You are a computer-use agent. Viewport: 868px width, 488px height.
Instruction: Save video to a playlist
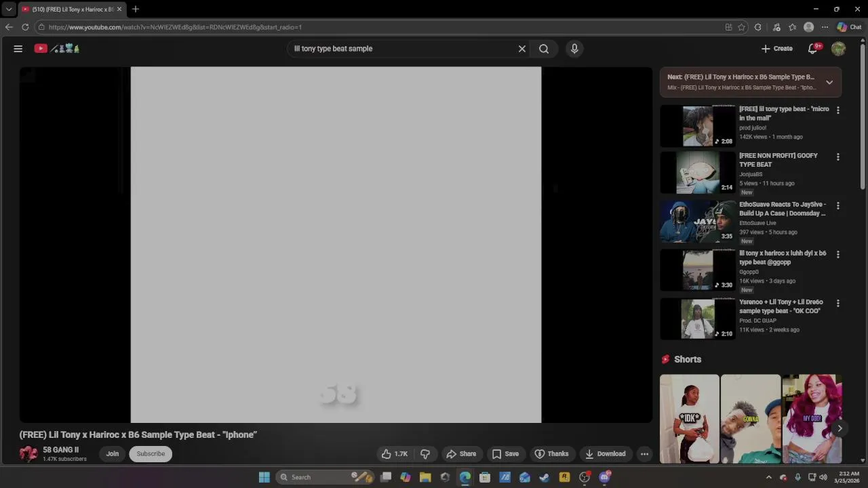[x=505, y=454]
